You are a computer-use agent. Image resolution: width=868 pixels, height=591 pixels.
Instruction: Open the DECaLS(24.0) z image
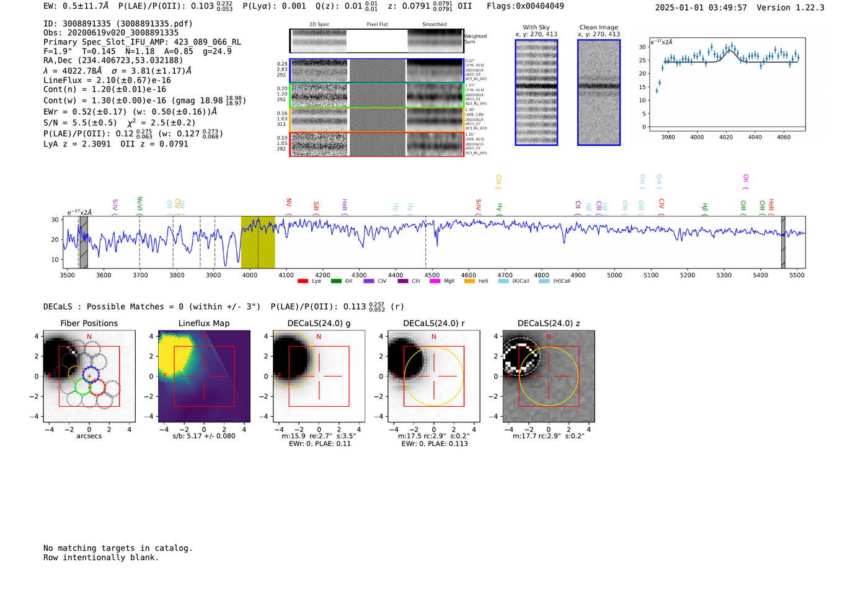click(x=549, y=376)
